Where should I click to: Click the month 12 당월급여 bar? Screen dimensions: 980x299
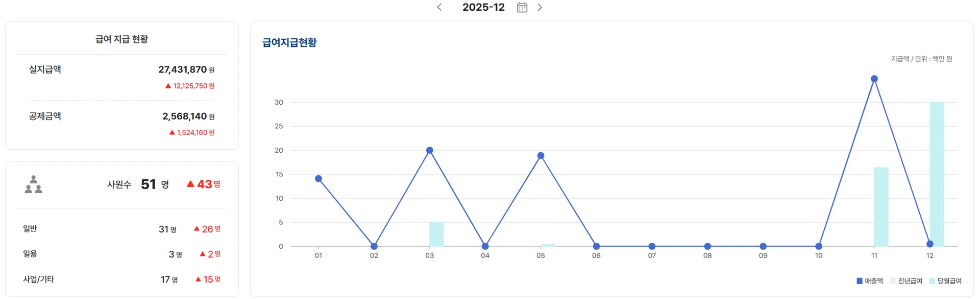937,174
